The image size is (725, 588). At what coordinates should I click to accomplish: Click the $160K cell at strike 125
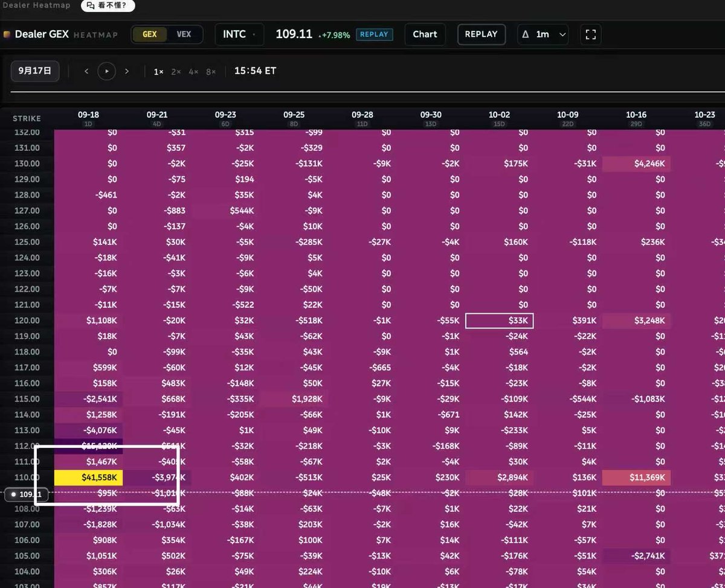499,242
